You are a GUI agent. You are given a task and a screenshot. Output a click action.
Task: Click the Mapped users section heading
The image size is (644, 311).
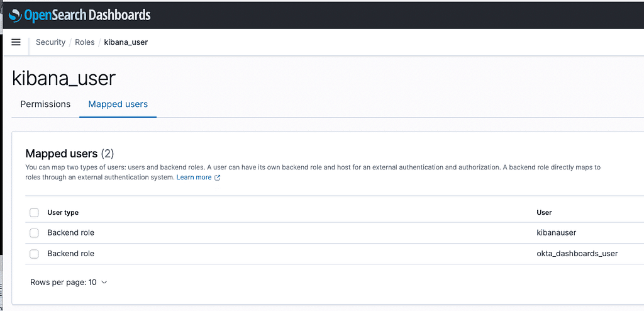click(x=70, y=154)
